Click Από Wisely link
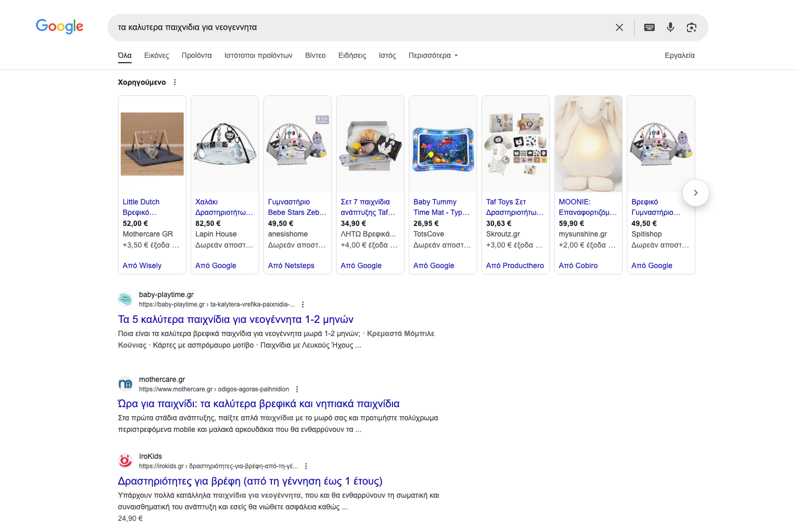The height and width of the screenshot is (532, 798). click(x=142, y=265)
